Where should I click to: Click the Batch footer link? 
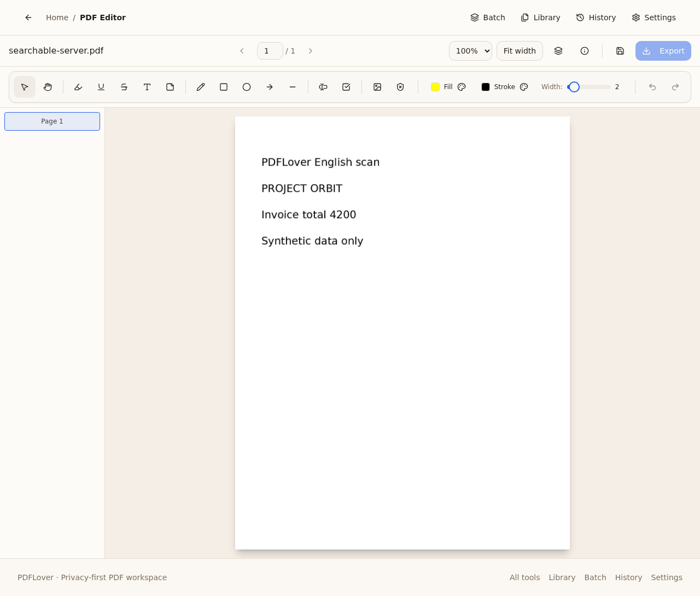point(595,577)
